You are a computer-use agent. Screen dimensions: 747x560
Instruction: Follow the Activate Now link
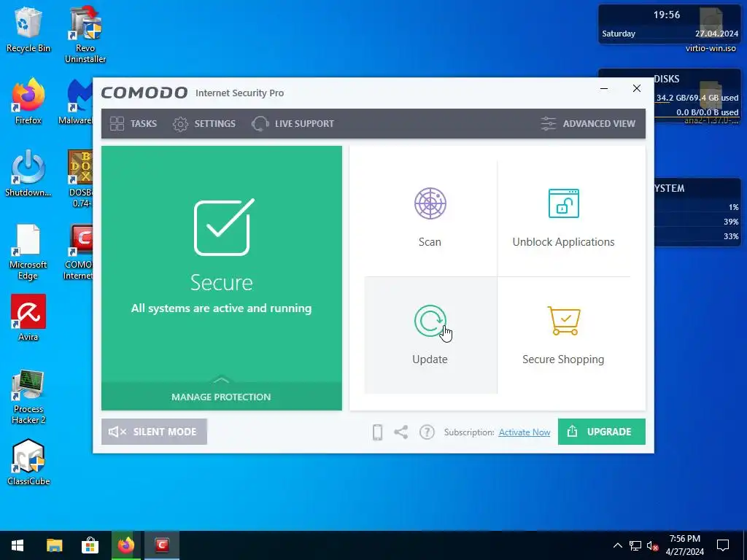(524, 432)
